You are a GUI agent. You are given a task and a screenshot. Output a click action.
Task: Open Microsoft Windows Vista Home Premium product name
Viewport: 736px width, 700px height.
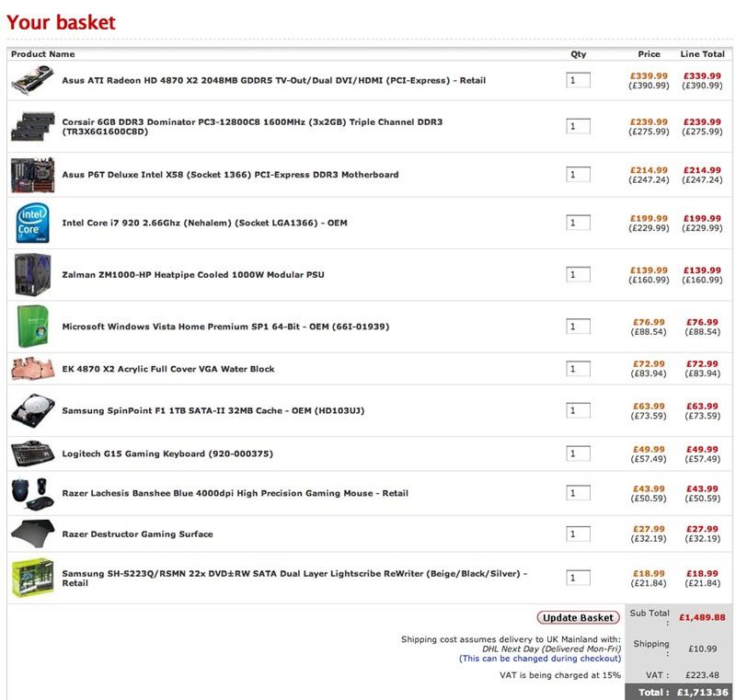tap(225, 327)
